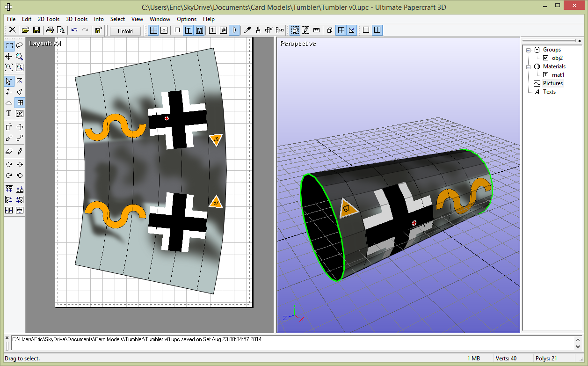This screenshot has width=588, height=366.
Task: Open the Options menu
Action: (x=187, y=19)
